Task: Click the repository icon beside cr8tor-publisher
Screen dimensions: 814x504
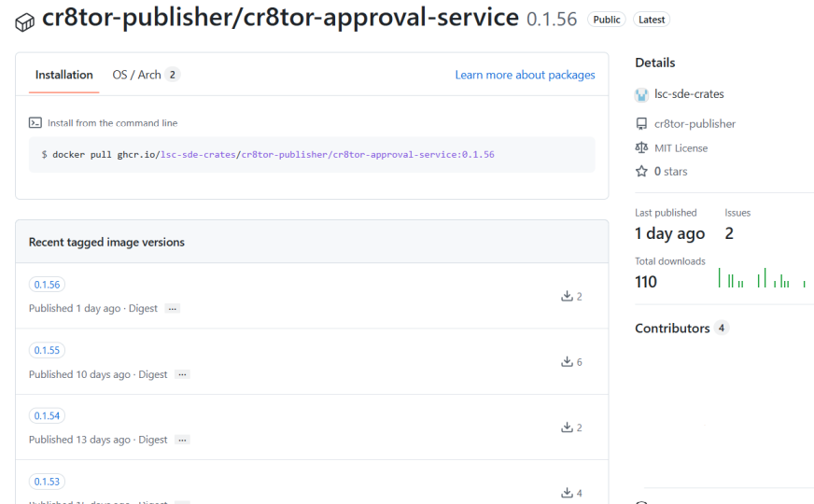Action: [x=641, y=123]
